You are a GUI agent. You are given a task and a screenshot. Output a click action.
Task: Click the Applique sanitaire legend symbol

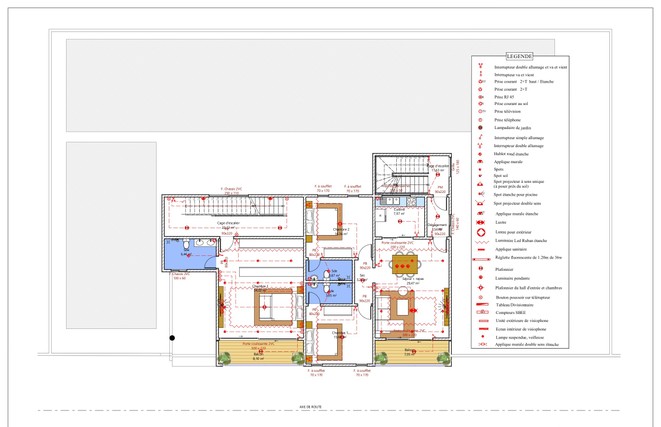[480, 250]
